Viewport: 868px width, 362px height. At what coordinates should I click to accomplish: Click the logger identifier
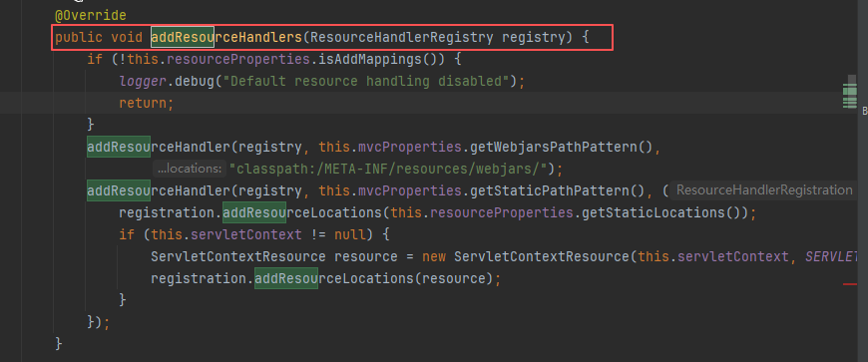[143, 82]
